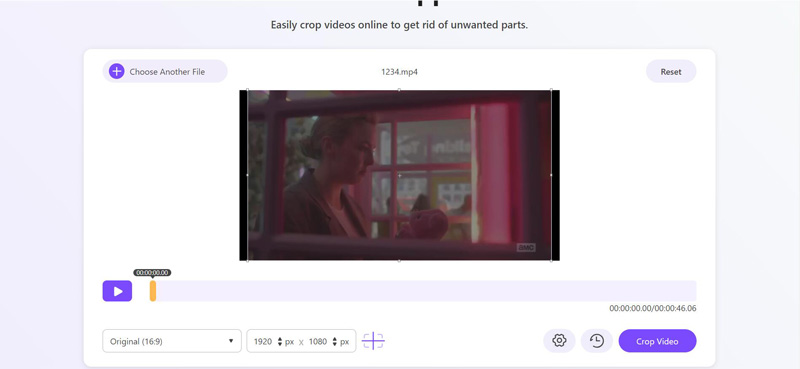Click the purple plus icon

(116, 71)
